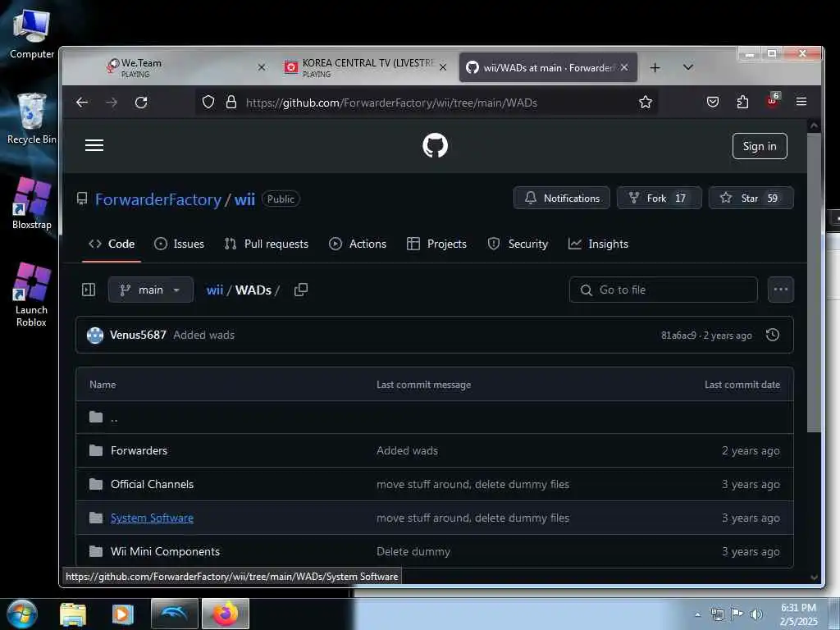Open the main branch dropdown

[x=151, y=290]
